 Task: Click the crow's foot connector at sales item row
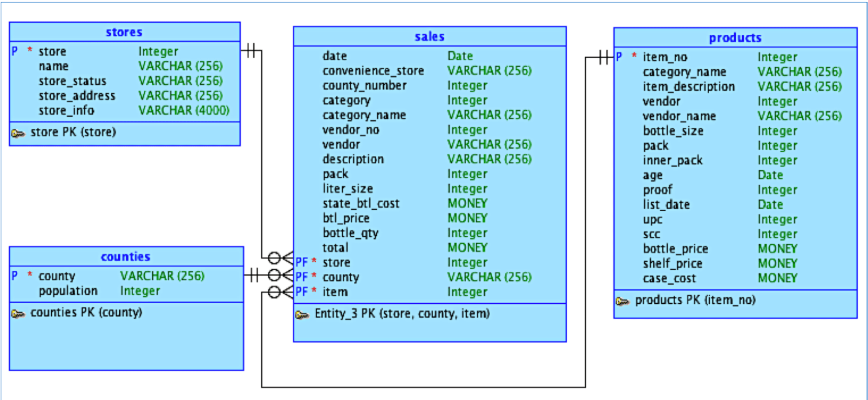[280, 292]
